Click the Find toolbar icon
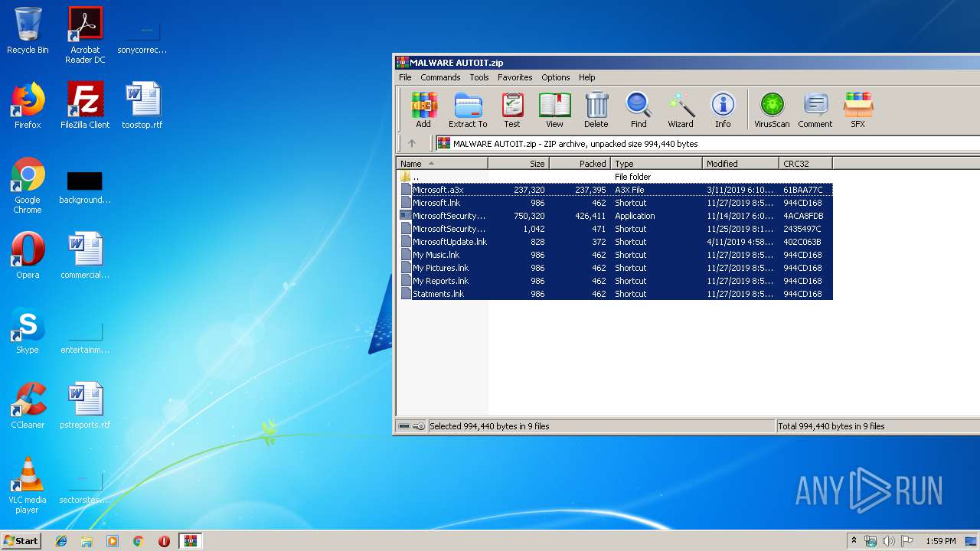Viewport: 980px width, 551px height. [639, 109]
